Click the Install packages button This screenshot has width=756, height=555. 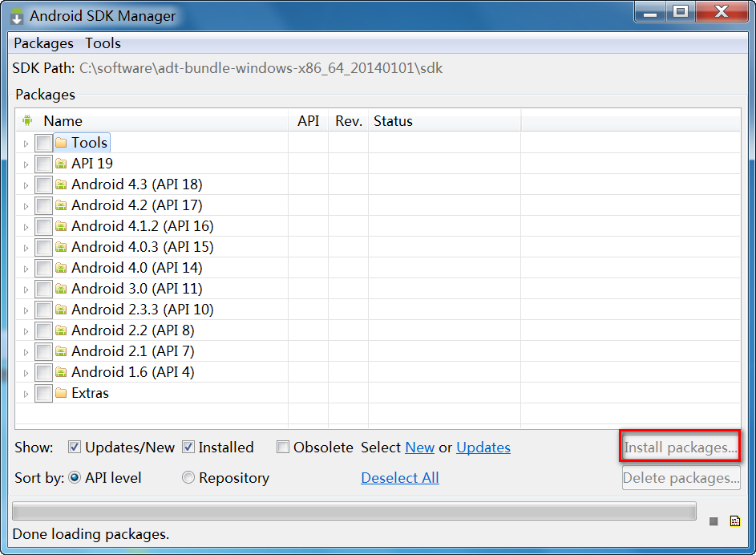pos(681,447)
